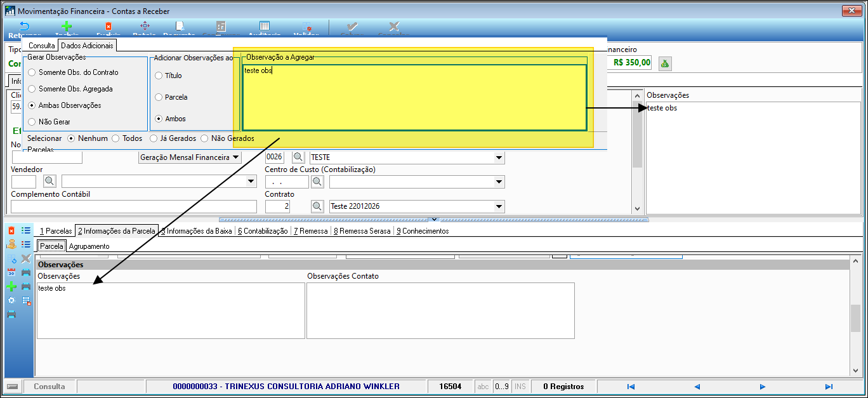Click the Auditoria table toolbar icon
This screenshot has width=868, height=398.
click(x=265, y=27)
